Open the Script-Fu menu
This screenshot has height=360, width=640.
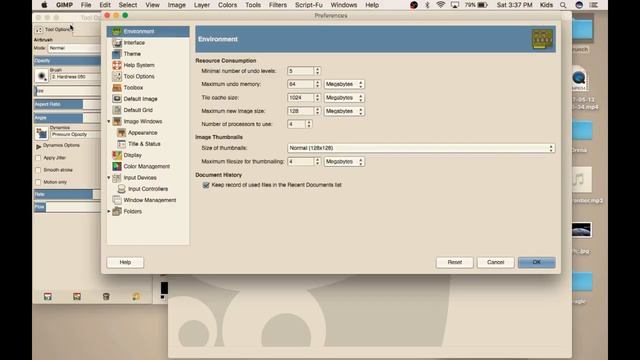click(x=309, y=5)
